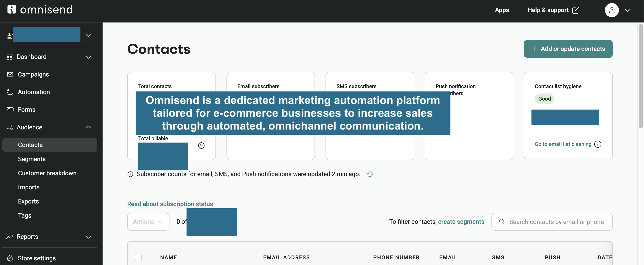Viewport: 644px width, 265px height.
Task: Open Customer breakdown page
Action: (47, 173)
